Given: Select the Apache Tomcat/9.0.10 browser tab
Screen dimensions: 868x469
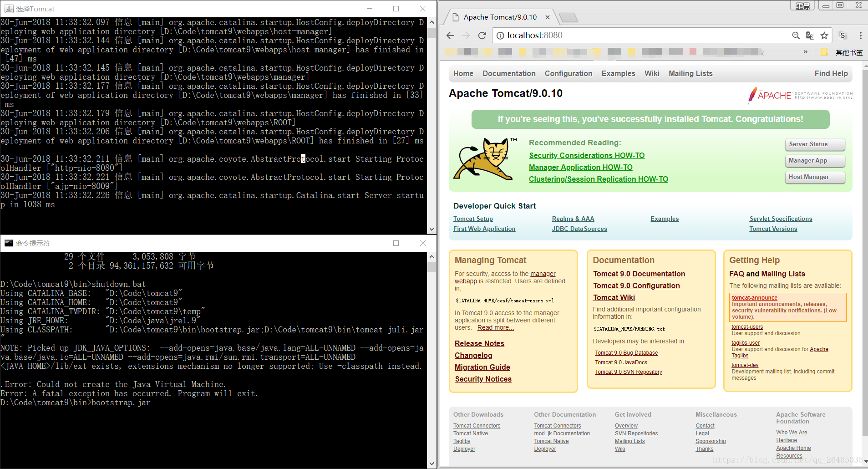Looking at the screenshot, I should pyautogui.click(x=500, y=17).
